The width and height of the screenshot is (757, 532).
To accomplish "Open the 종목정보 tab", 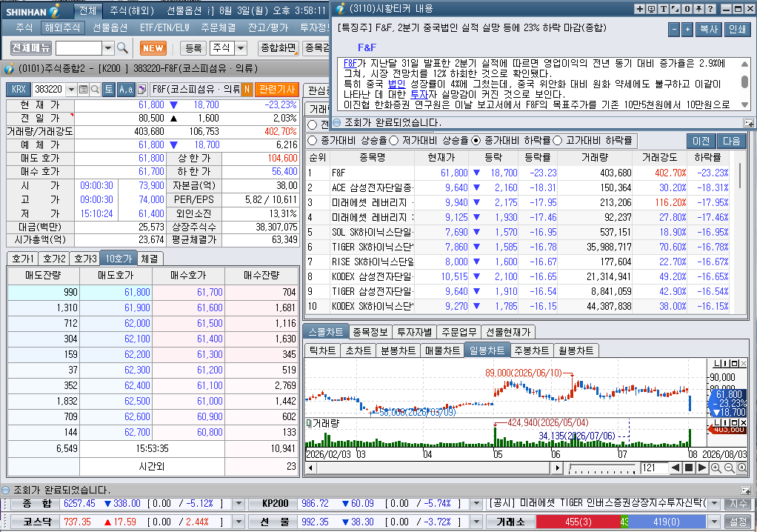I will click(x=370, y=332).
